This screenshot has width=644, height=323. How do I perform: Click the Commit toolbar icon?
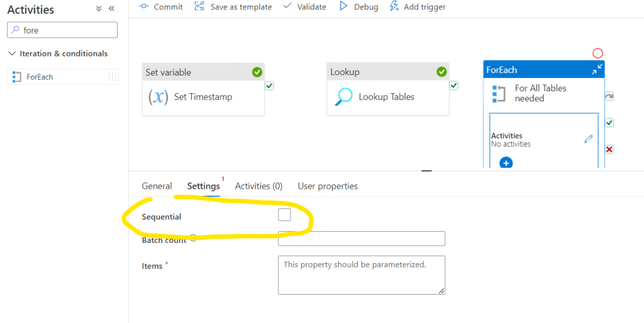tap(143, 6)
